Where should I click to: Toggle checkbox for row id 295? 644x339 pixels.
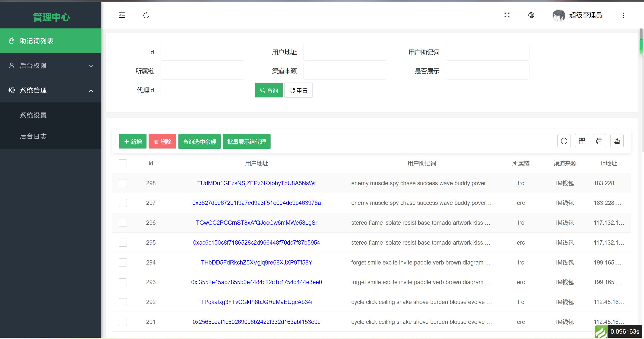tap(123, 242)
